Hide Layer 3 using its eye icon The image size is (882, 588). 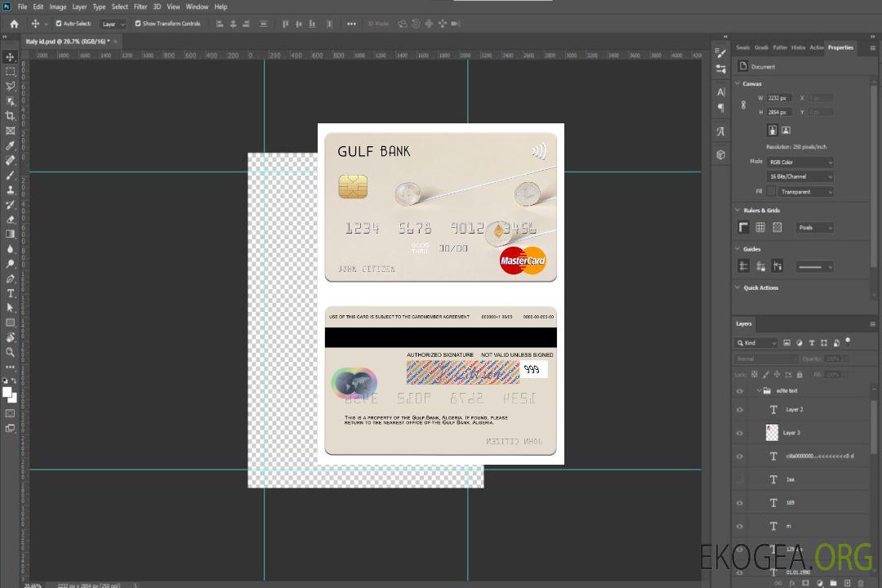tap(740, 433)
